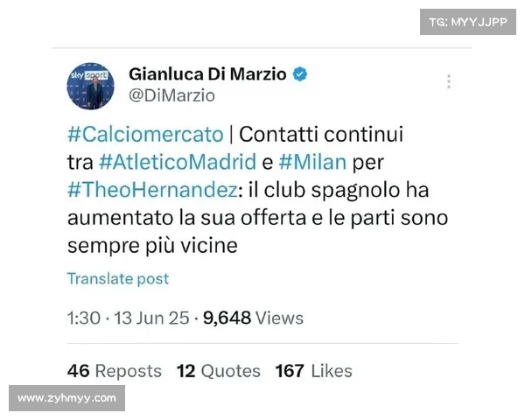
Task: Tap the #TheoHernandez hashtag
Action: pos(152,190)
